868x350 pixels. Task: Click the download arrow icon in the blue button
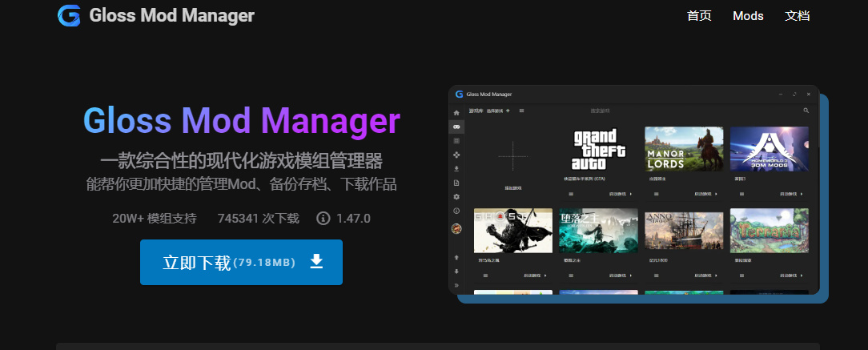tap(316, 261)
